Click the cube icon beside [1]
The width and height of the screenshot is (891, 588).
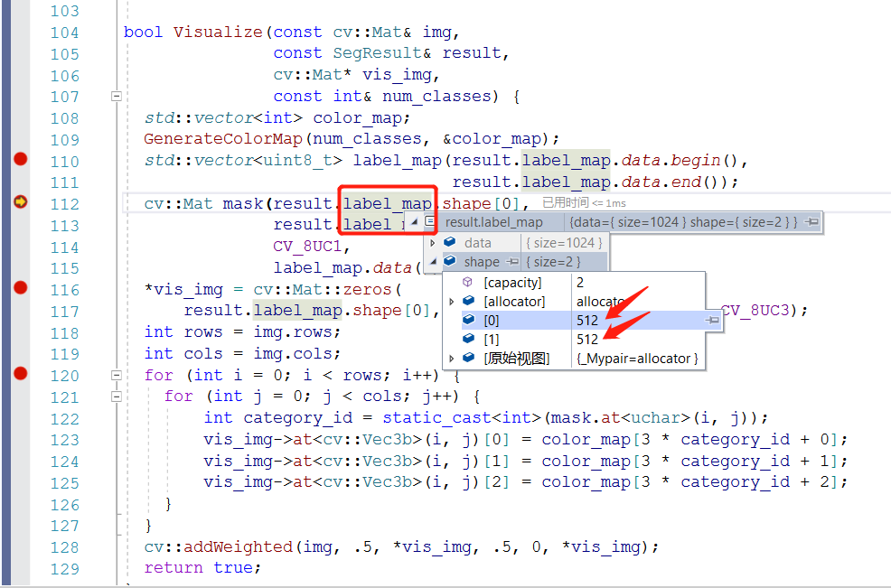pyautogui.click(x=469, y=339)
